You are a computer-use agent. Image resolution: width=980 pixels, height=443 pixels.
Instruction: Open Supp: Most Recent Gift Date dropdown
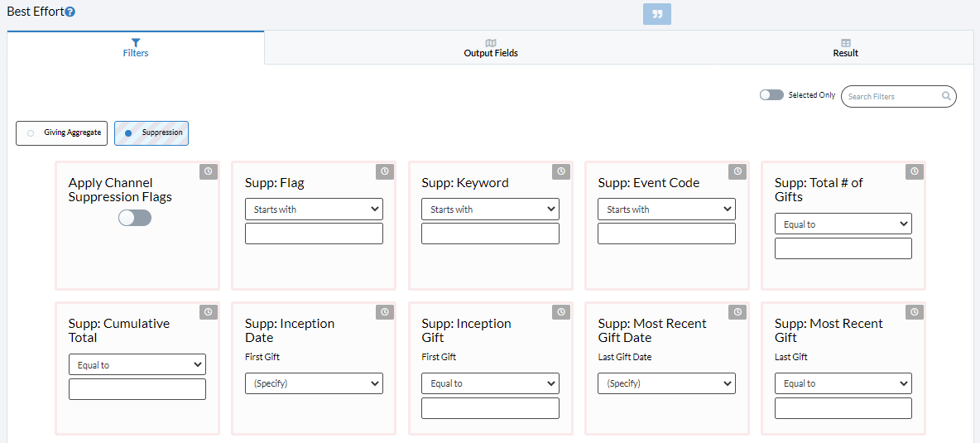pyautogui.click(x=666, y=383)
